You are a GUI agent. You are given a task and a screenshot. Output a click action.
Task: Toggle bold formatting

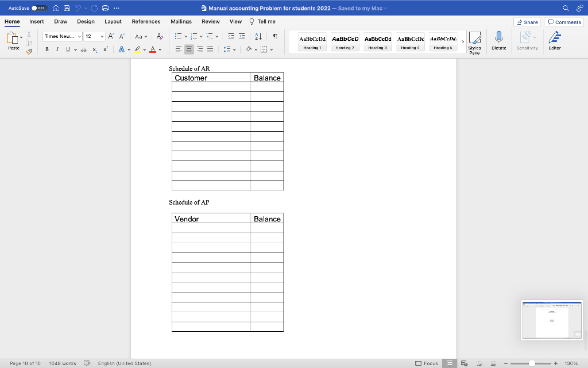pos(46,50)
